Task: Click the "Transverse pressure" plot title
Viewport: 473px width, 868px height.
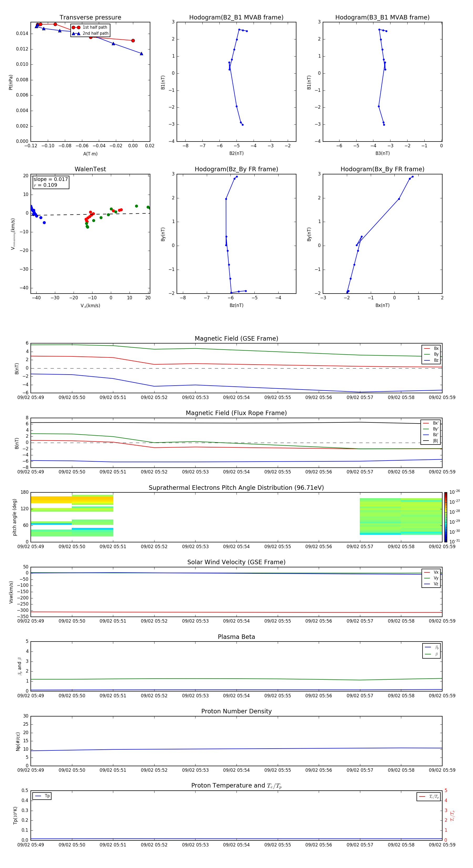Action: [x=90, y=17]
